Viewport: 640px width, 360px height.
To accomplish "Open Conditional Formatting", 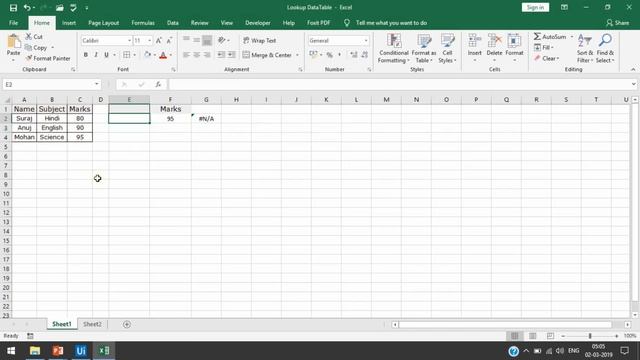I will pyautogui.click(x=393, y=49).
